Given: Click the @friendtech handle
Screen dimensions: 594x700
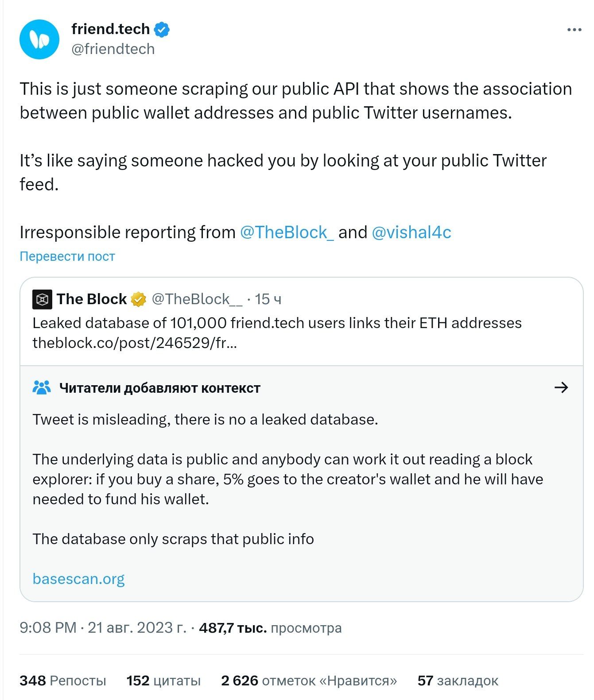Looking at the screenshot, I should pyautogui.click(x=113, y=49).
